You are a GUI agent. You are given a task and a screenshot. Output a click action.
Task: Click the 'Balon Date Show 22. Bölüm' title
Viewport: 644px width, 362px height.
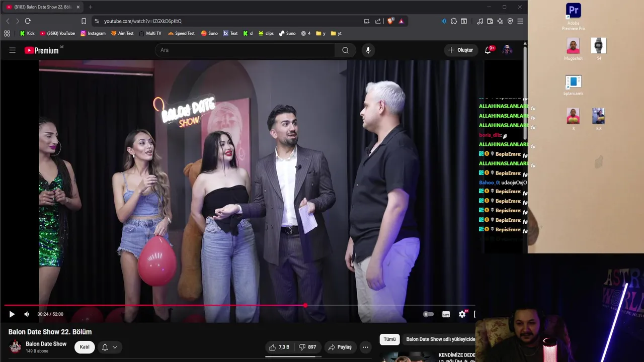[x=50, y=332]
